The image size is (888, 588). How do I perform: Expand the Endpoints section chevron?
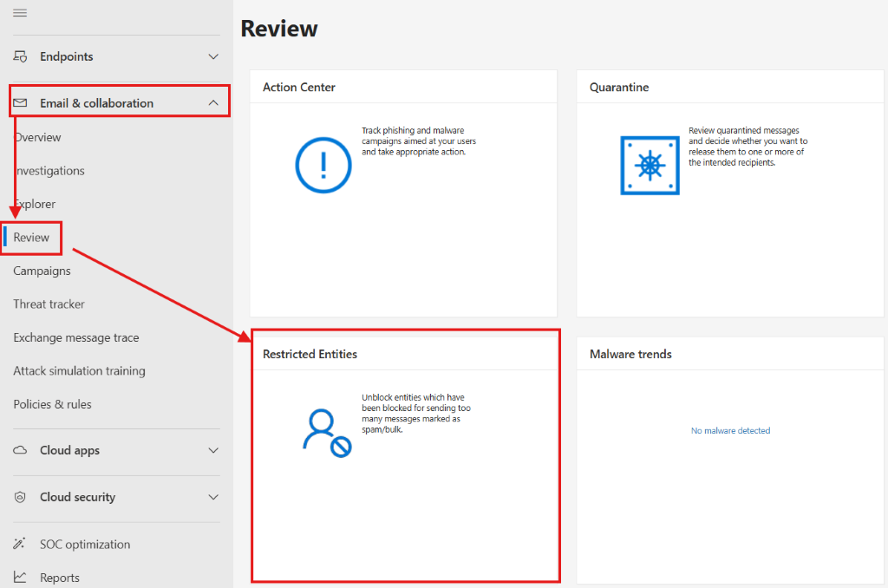(213, 56)
